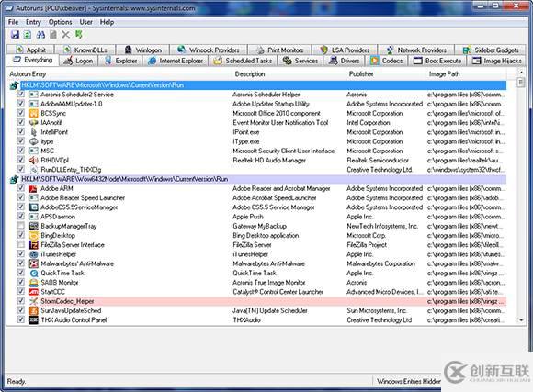Click the StartCCC ATI icon

(34, 292)
